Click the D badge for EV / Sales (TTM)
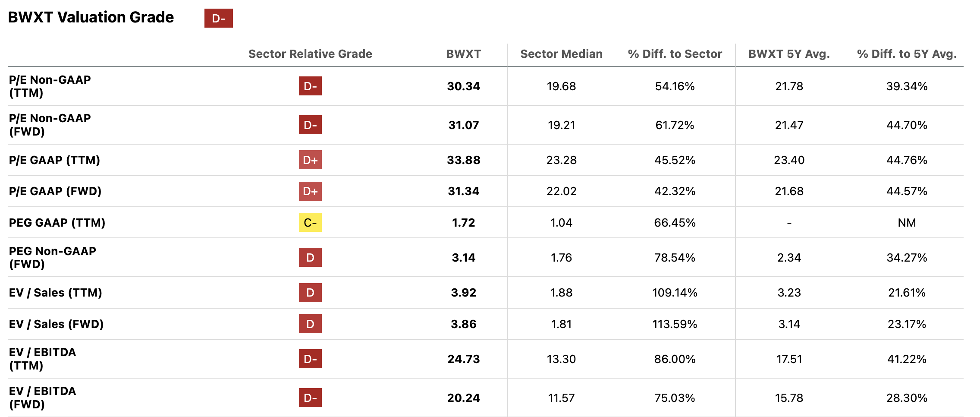 (x=310, y=293)
